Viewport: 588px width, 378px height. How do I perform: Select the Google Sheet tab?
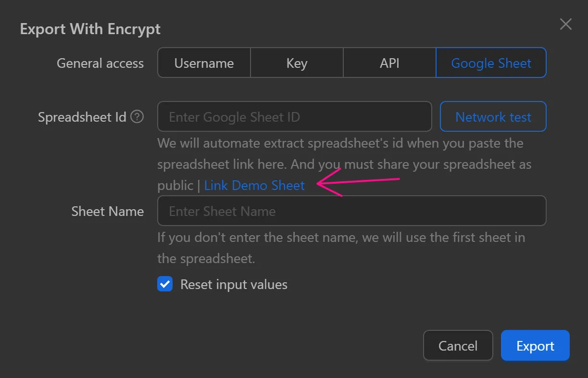(491, 63)
